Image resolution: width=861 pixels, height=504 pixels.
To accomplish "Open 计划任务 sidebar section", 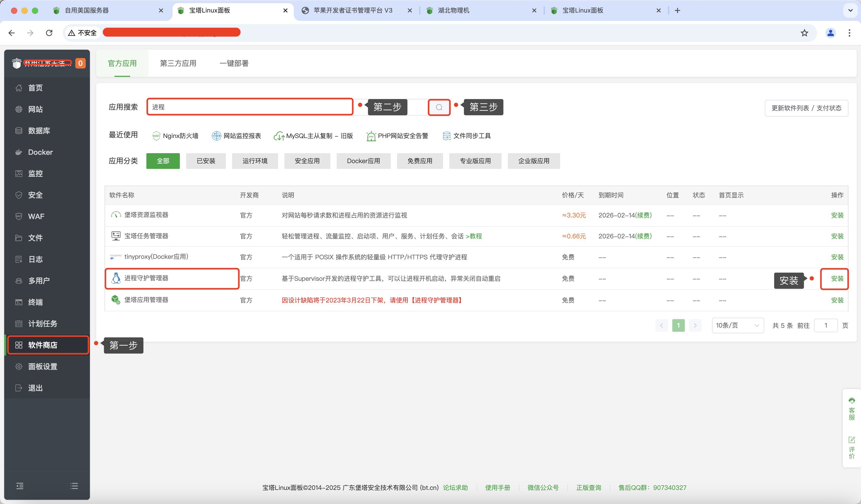I will (x=47, y=324).
